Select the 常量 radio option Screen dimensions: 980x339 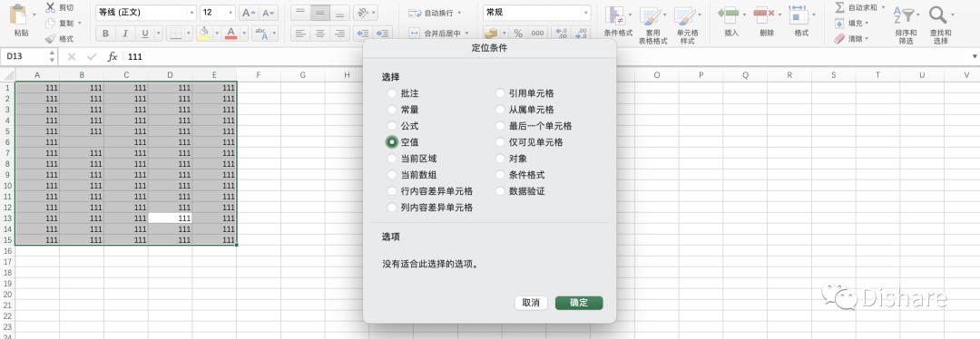tap(391, 110)
